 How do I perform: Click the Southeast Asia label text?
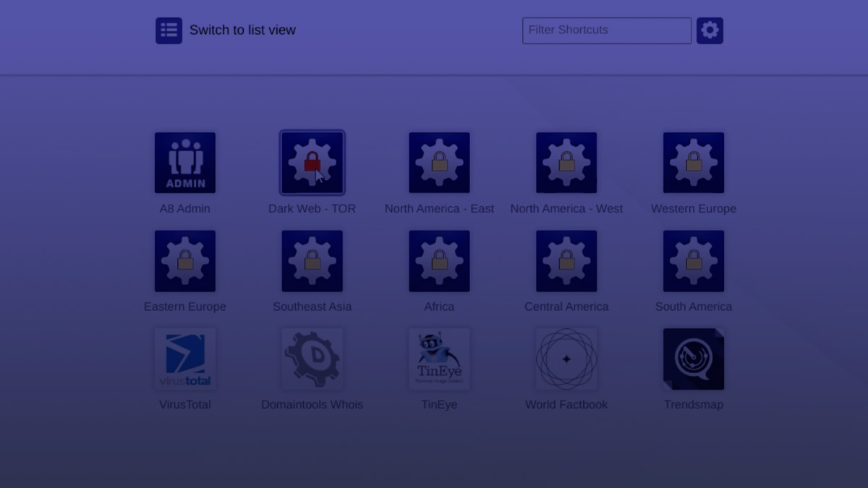(x=312, y=307)
